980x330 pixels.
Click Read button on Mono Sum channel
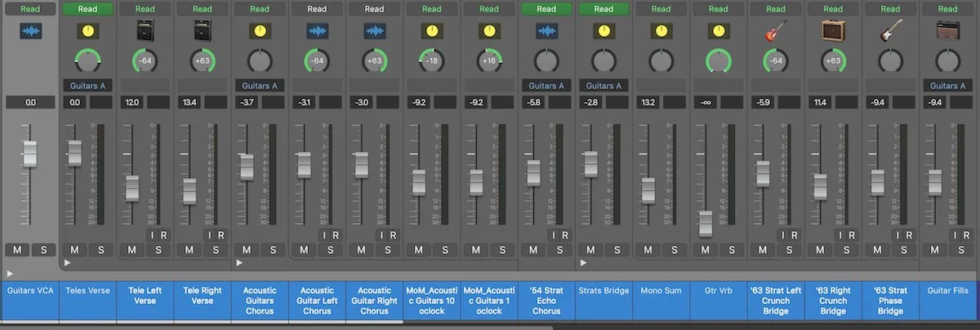pyautogui.click(x=661, y=9)
